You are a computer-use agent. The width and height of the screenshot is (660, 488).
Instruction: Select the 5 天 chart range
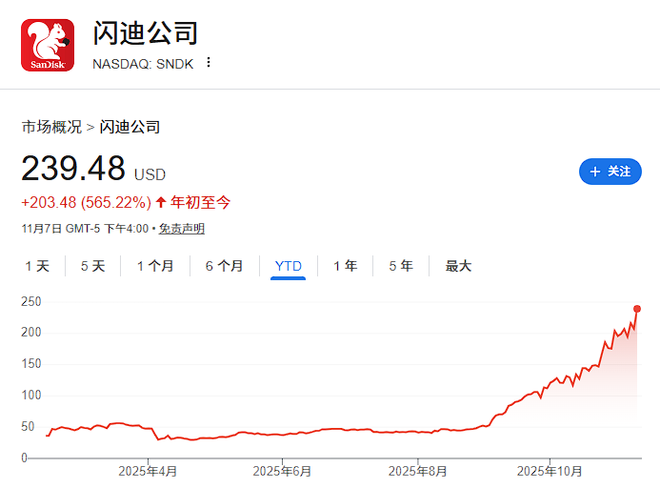click(x=92, y=266)
